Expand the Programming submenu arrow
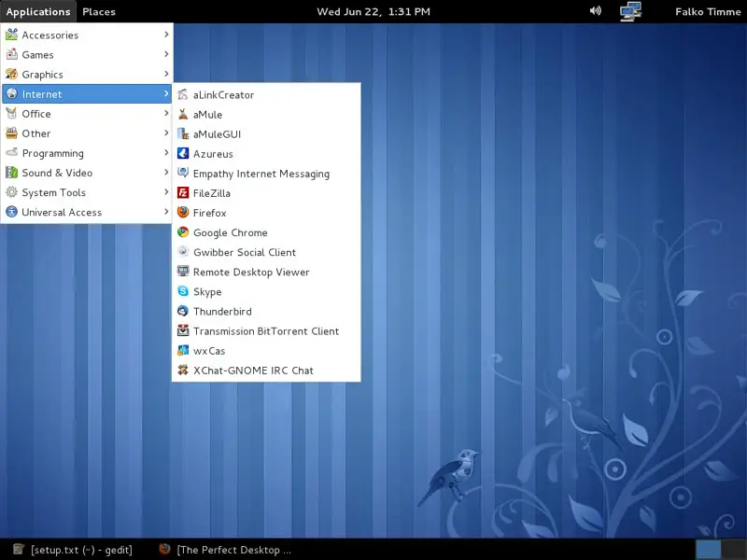747x560 pixels. click(166, 153)
